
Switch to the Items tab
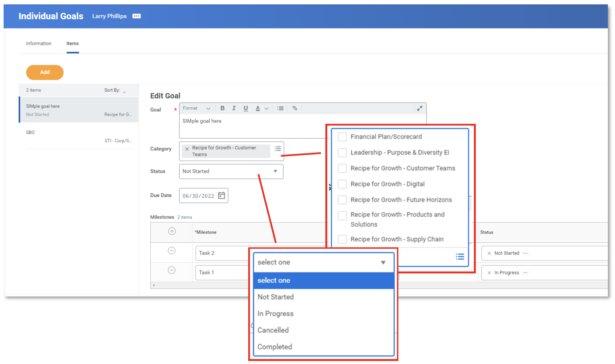click(72, 43)
